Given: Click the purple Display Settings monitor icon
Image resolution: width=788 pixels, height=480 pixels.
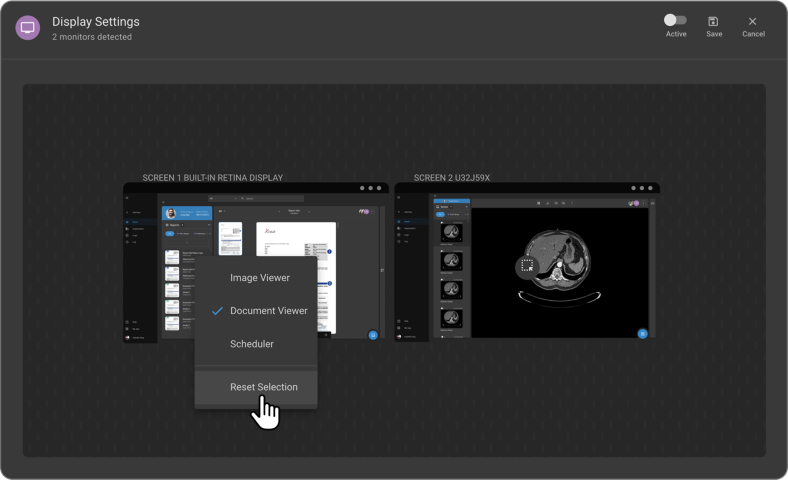Looking at the screenshot, I should (28, 28).
